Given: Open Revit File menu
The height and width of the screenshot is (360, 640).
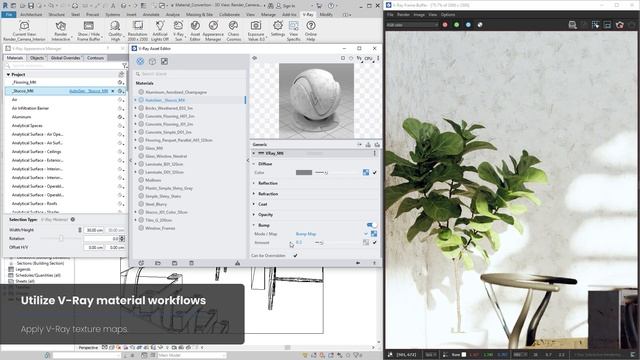Looking at the screenshot, I should (9, 14).
